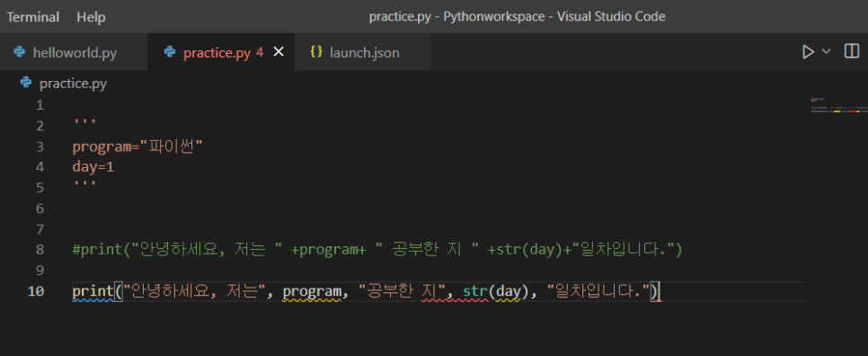Click the problem count 4 on practice.py tab
The image size is (868, 356).
[x=260, y=53]
